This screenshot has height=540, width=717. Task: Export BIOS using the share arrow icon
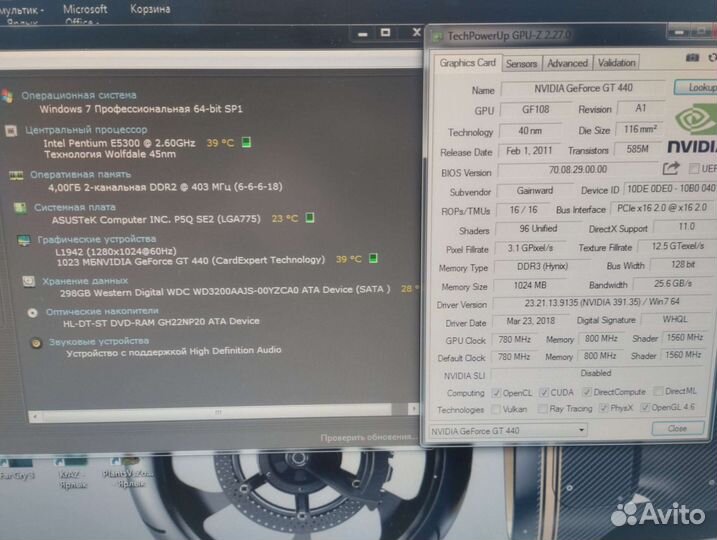coord(671,168)
